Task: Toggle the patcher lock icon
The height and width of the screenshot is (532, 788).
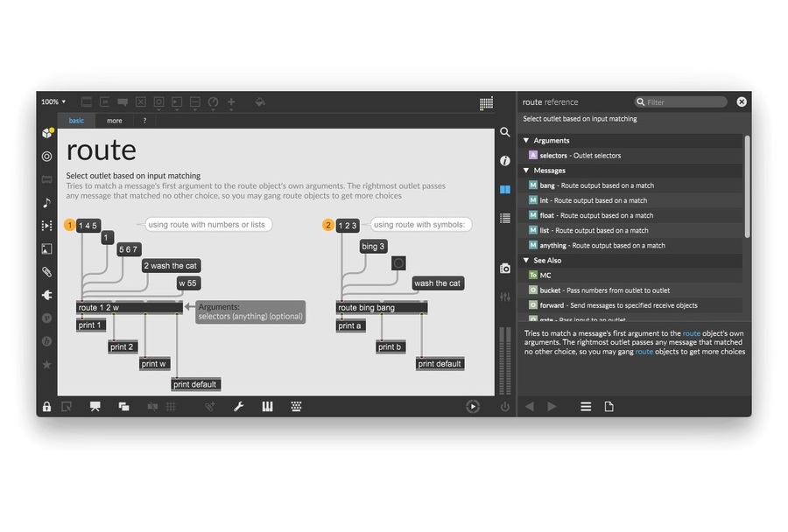Action: [x=46, y=406]
